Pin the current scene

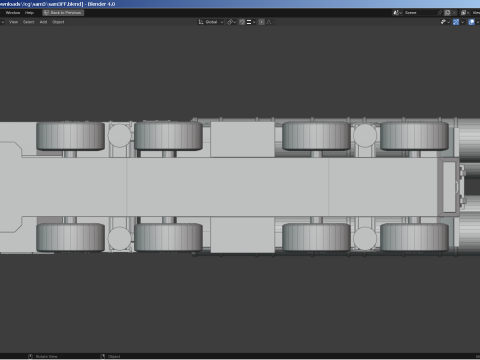coord(440,13)
